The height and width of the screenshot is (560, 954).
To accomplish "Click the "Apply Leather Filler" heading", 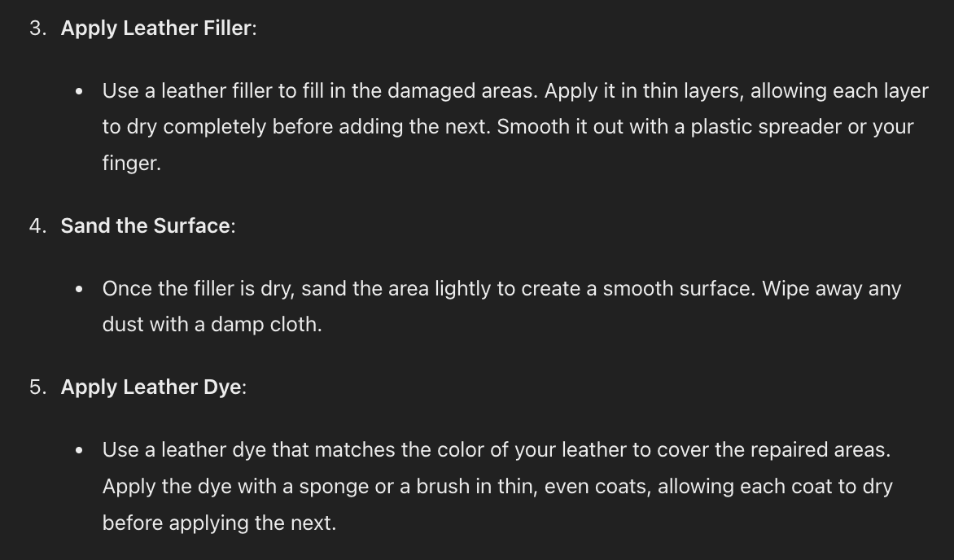I will pyautogui.click(x=156, y=28).
